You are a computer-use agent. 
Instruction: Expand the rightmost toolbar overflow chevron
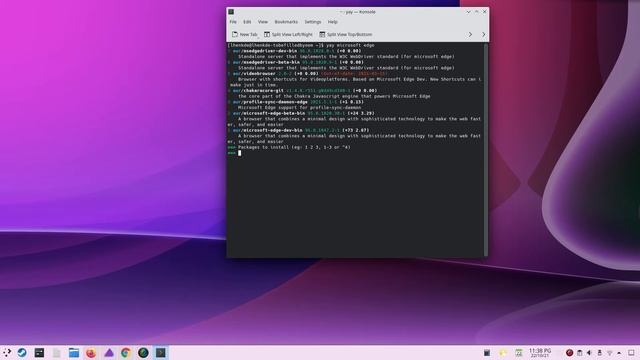tap(484, 34)
